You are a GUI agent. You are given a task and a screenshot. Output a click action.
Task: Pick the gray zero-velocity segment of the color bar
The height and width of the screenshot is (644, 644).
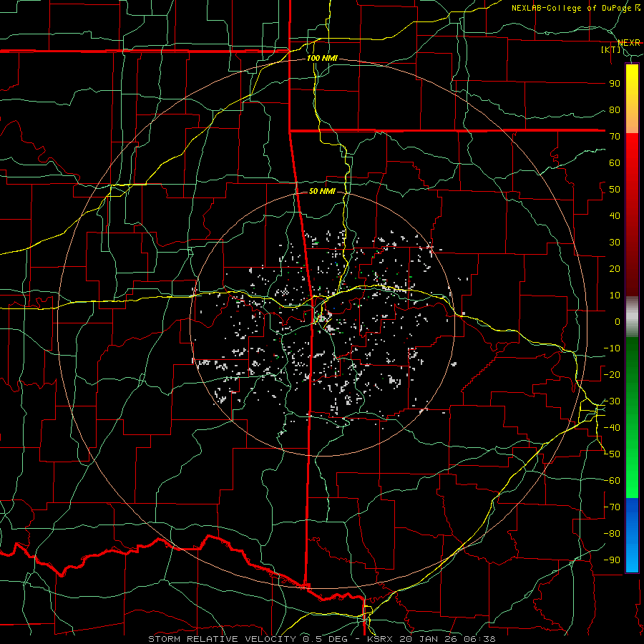pos(632,317)
